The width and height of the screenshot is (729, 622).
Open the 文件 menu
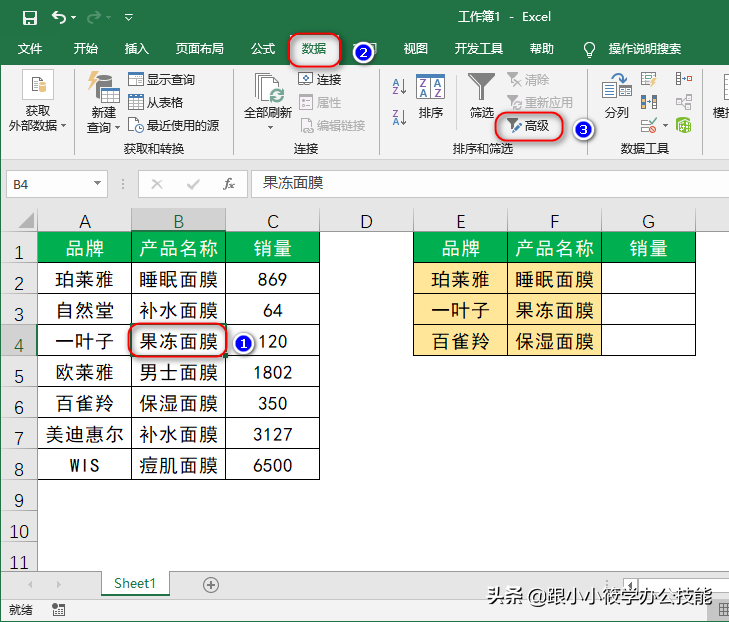tap(30, 49)
